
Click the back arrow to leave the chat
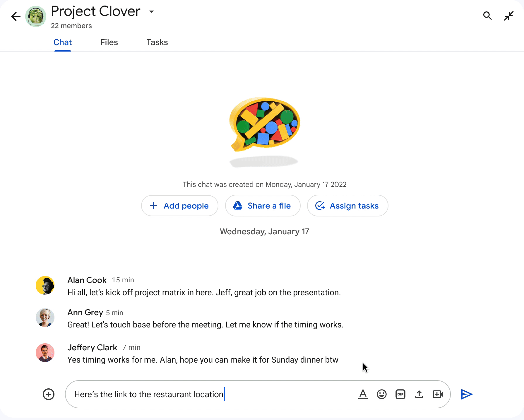click(16, 16)
